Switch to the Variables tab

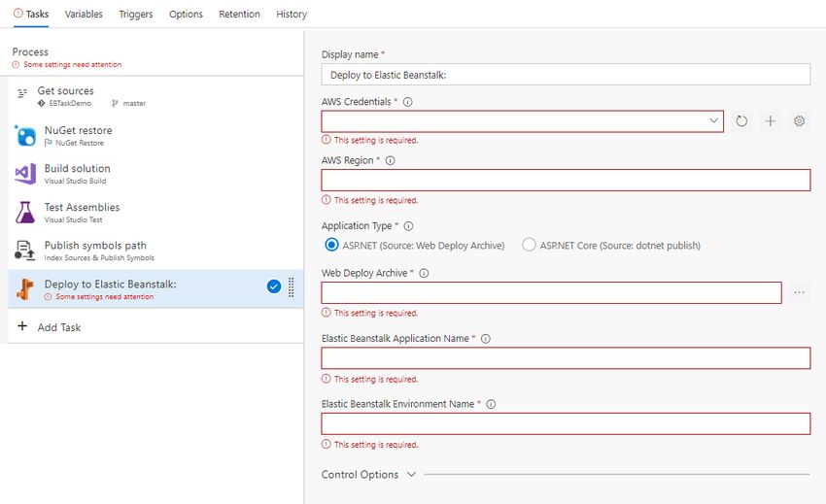[x=84, y=15]
